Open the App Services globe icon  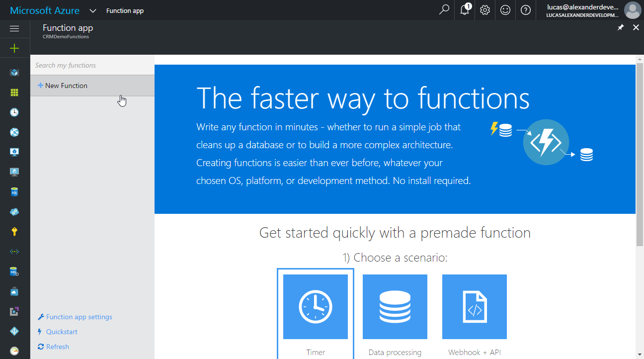tap(14, 132)
